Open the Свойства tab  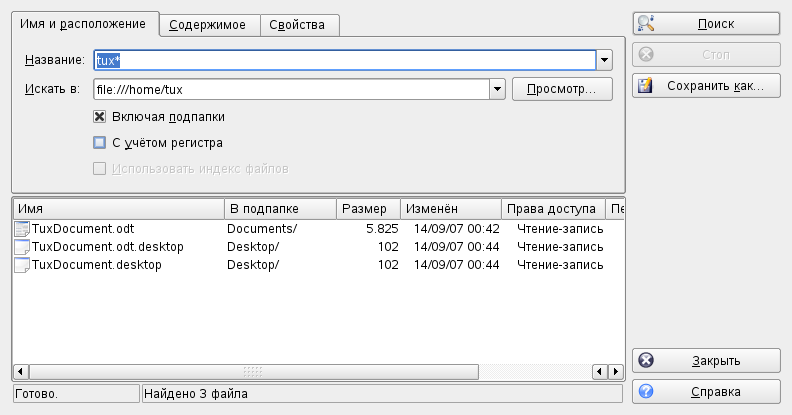pyautogui.click(x=299, y=24)
